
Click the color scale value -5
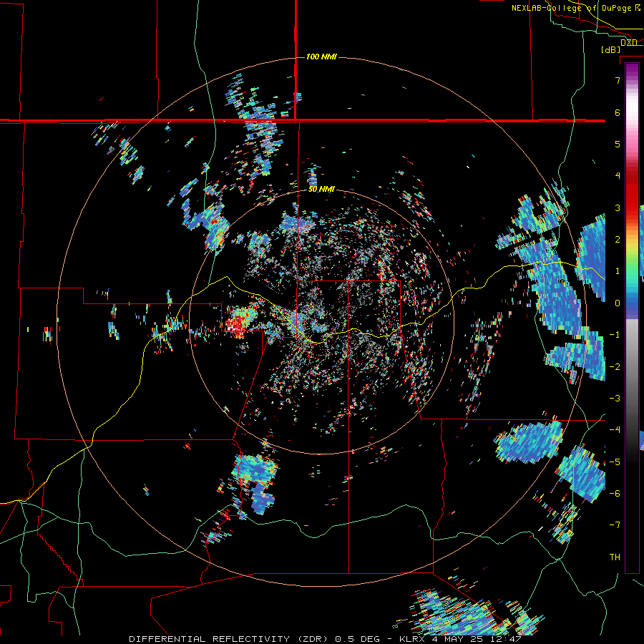pyautogui.click(x=615, y=462)
